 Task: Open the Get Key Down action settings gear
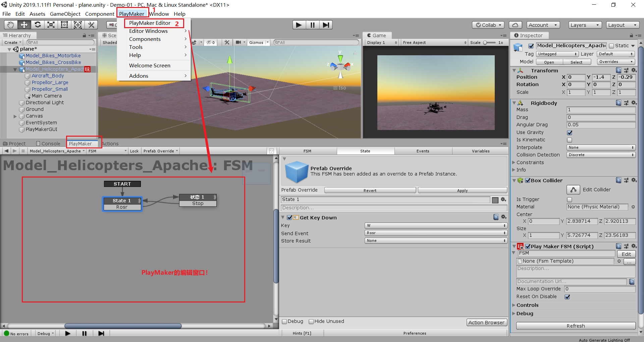click(x=504, y=217)
